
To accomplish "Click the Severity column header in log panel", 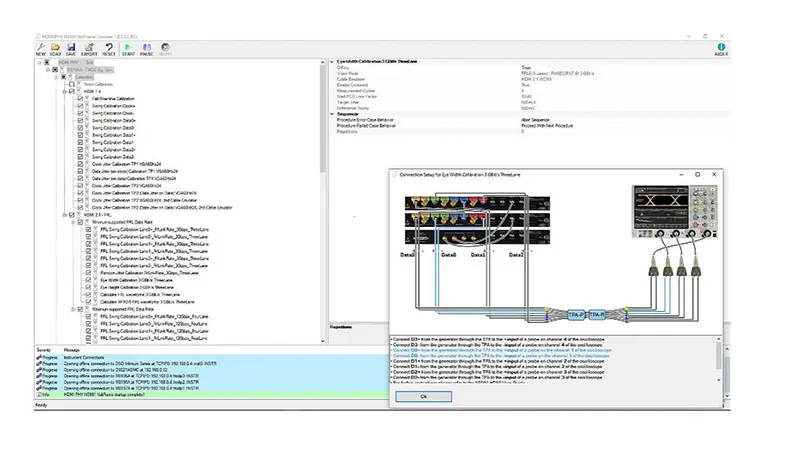I will pyautogui.click(x=44, y=350).
